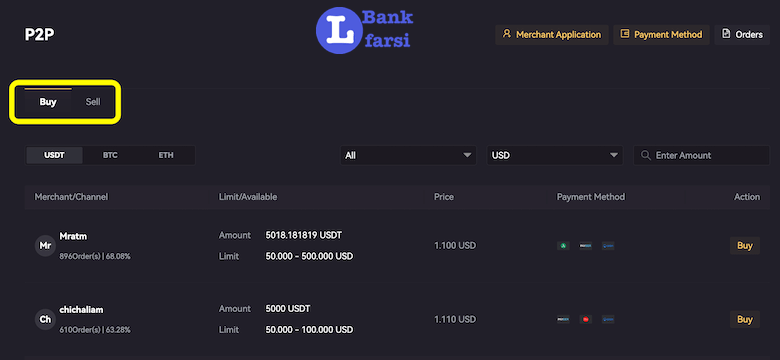This screenshot has width=780, height=360.
Task: Buy from merchant Mratm
Action: point(745,246)
